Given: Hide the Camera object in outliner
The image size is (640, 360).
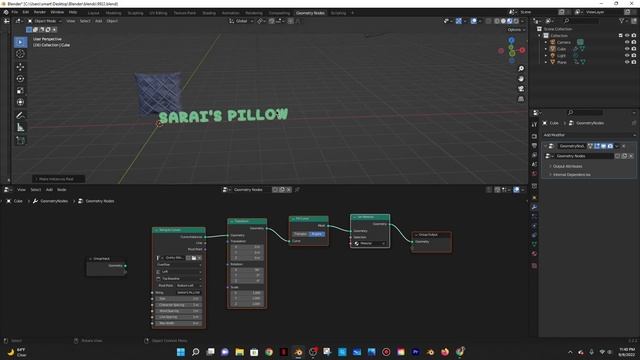Looking at the screenshot, I should (627, 42).
